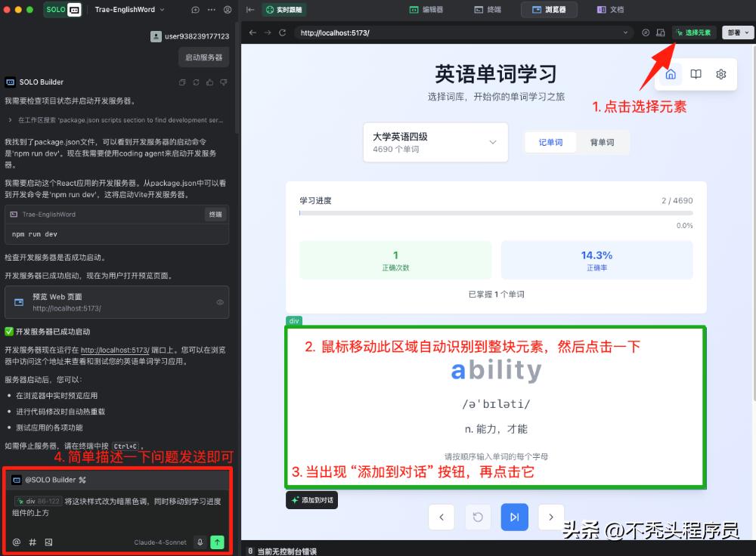Image resolution: width=756 pixels, height=556 pixels.
Task: Click the microphone icon next to send button
Action: tap(200, 542)
